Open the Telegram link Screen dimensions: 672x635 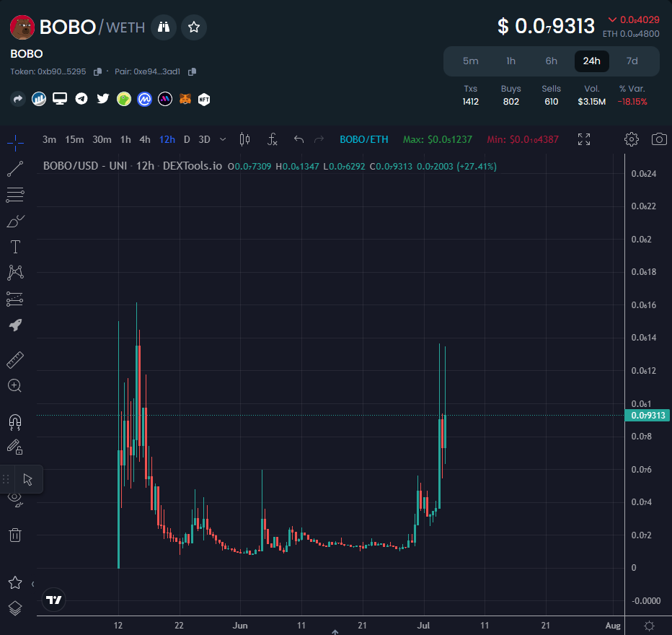tap(81, 99)
